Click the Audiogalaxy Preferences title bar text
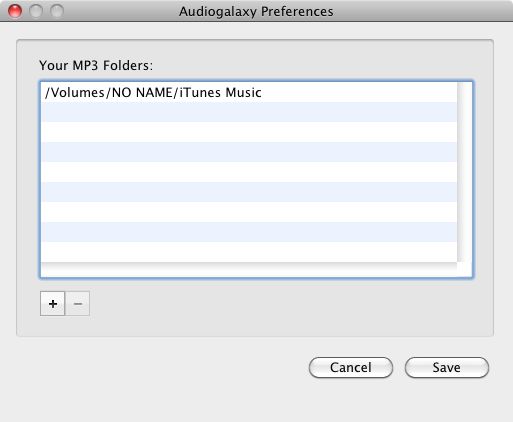The image size is (513, 422). (256, 11)
